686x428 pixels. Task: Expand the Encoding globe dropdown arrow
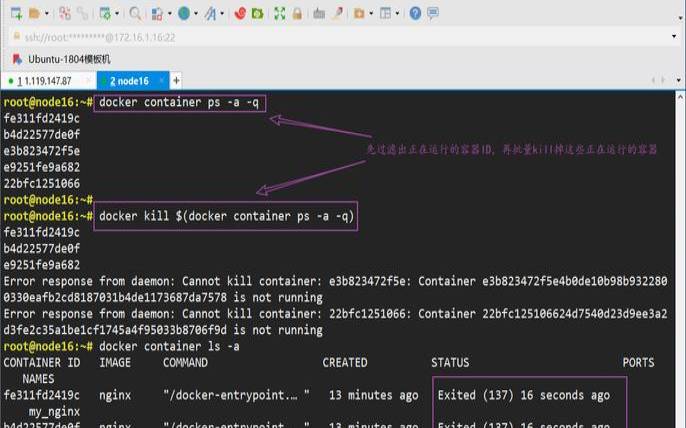point(196,14)
